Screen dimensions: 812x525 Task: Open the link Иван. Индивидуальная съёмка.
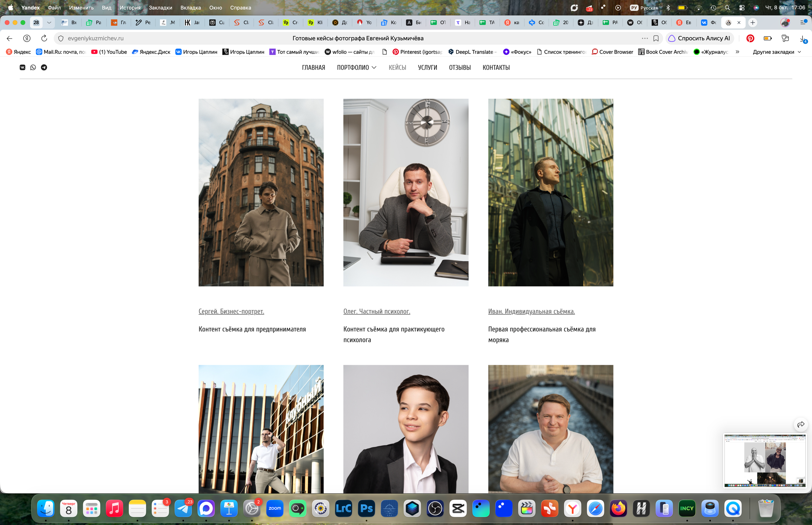[531, 311]
